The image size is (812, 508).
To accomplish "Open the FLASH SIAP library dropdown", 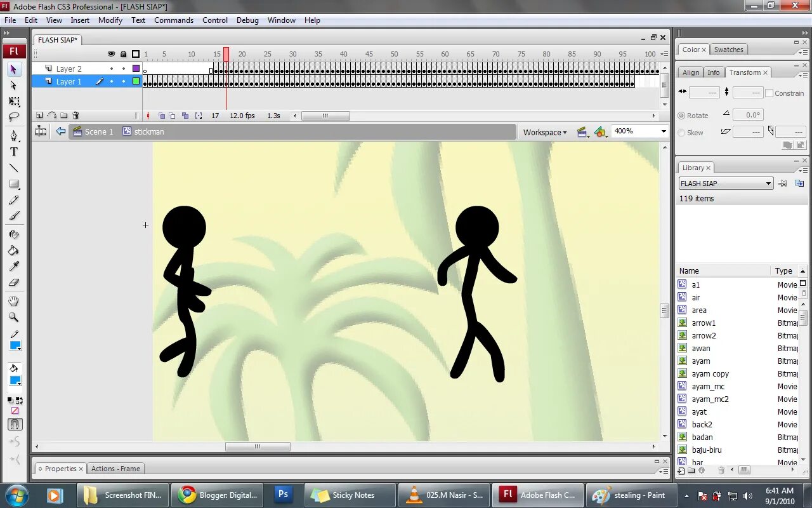I will point(769,184).
